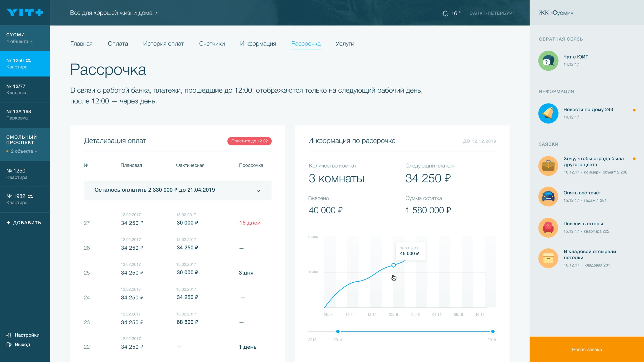Click the Оплатите до 12.02 badge
This screenshot has width=644, height=362.
[249, 141]
